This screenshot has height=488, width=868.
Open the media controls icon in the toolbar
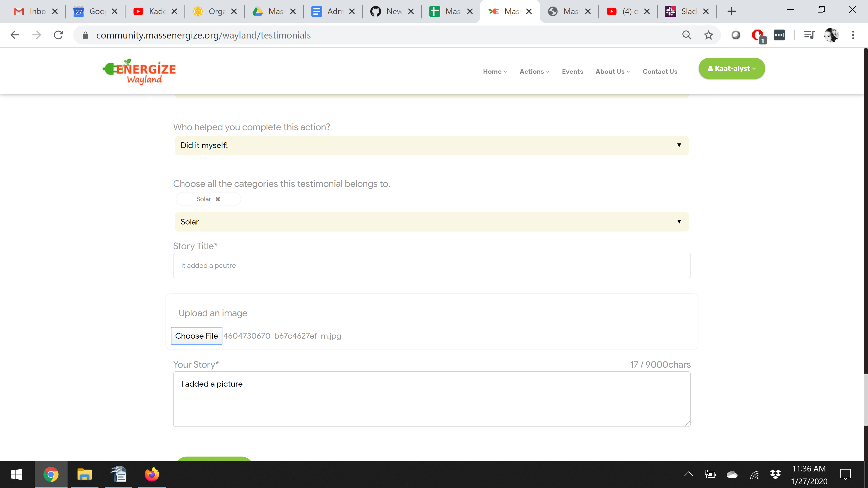[809, 35]
